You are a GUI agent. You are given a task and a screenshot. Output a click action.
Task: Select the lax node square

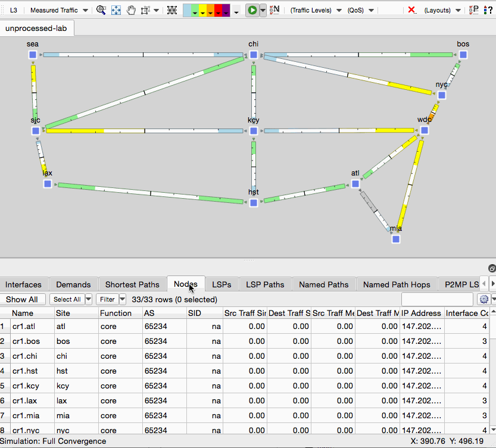pos(48,184)
